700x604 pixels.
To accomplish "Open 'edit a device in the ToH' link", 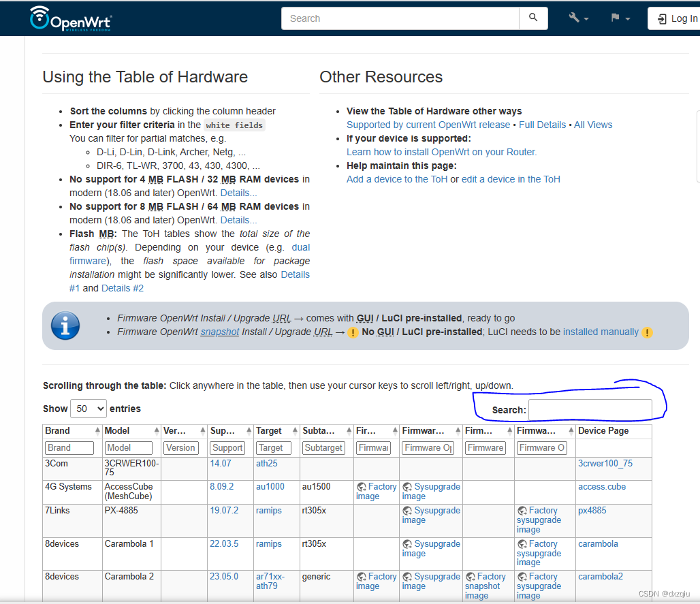I will point(511,180).
